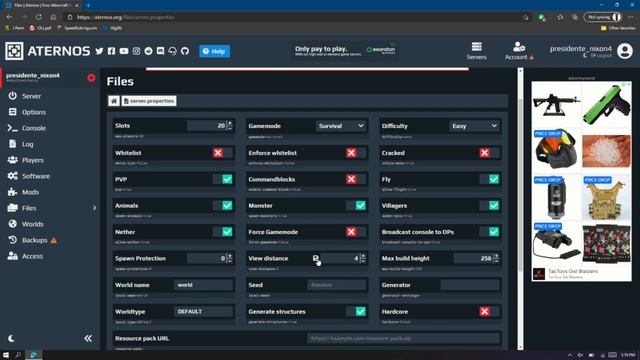The image size is (640, 360).
Task: Click the exaroton advertisement banner
Action: coord(345,51)
